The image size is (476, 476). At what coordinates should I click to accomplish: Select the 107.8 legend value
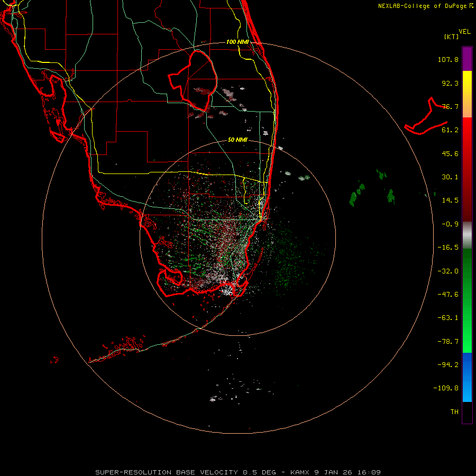tap(448, 59)
